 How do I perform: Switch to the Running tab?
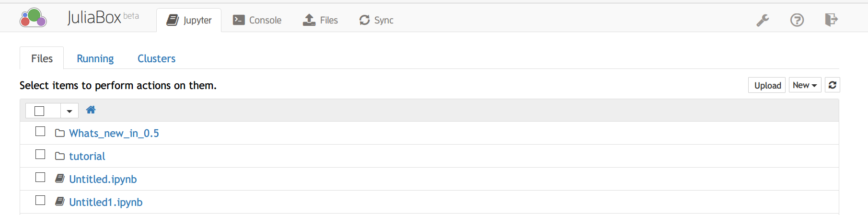click(95, 58)
